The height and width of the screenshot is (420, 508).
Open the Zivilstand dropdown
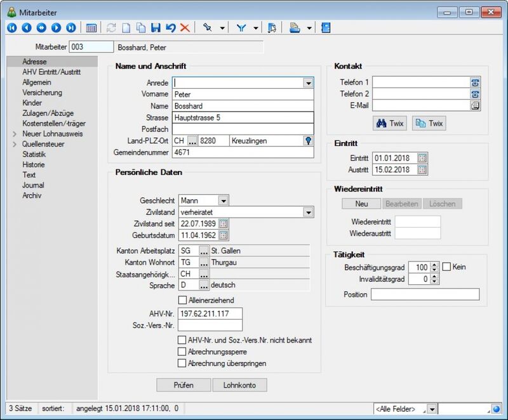click(309, 213)
